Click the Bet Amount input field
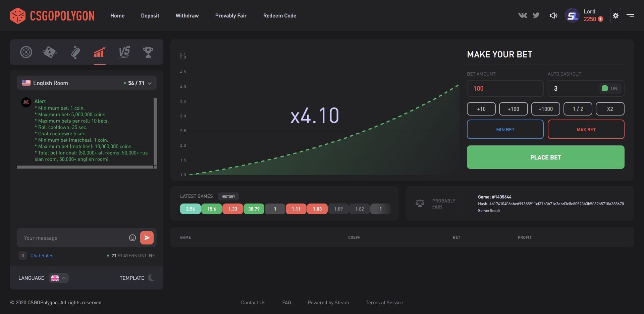This screenshot has height=314, width=644. click(x=505, y=88)
